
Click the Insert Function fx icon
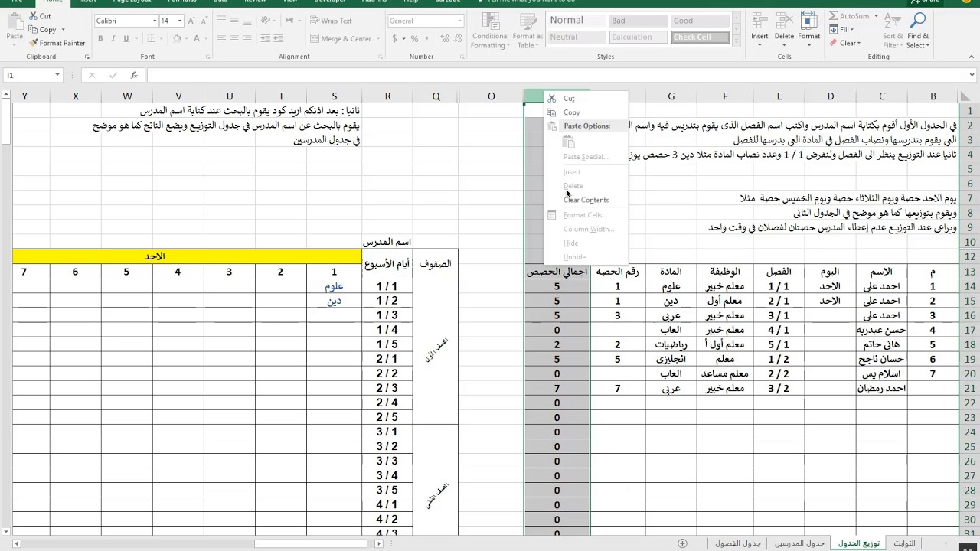(x=134, y=75)
